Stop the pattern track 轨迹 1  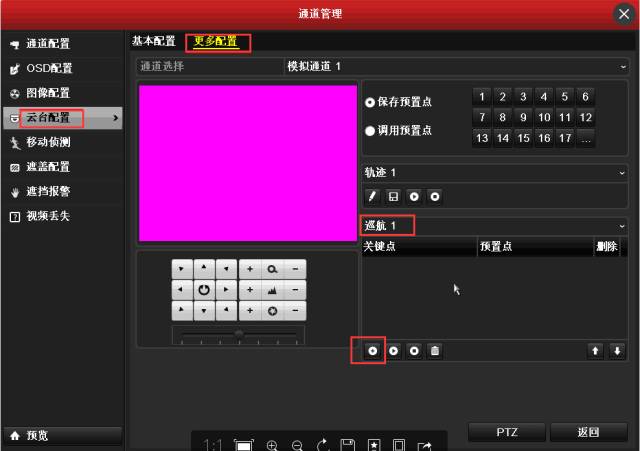[435, 197]
